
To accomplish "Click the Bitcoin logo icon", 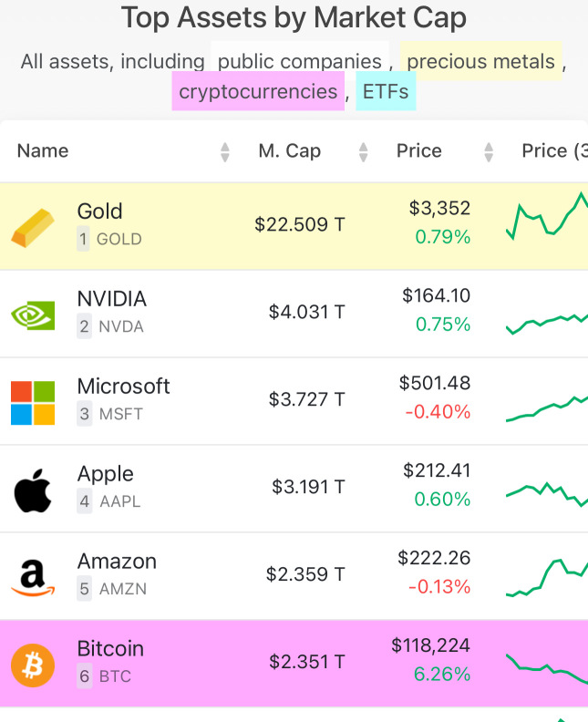I will [x=33, y=665].
